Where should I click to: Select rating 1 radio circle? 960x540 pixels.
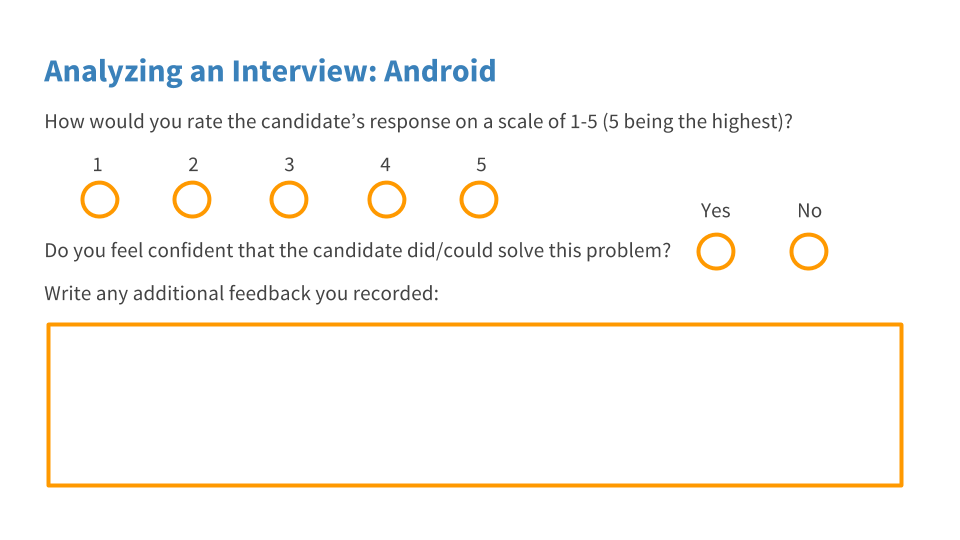99,200
